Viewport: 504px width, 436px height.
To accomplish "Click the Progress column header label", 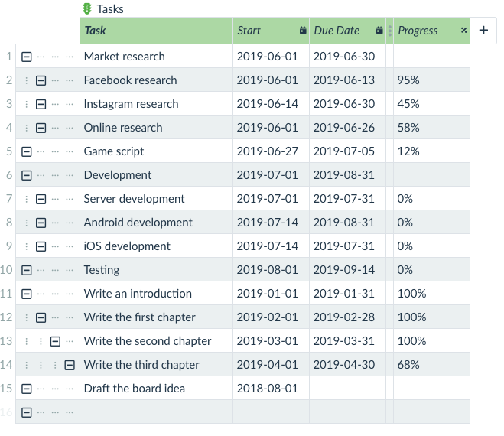I will point(418,31).
